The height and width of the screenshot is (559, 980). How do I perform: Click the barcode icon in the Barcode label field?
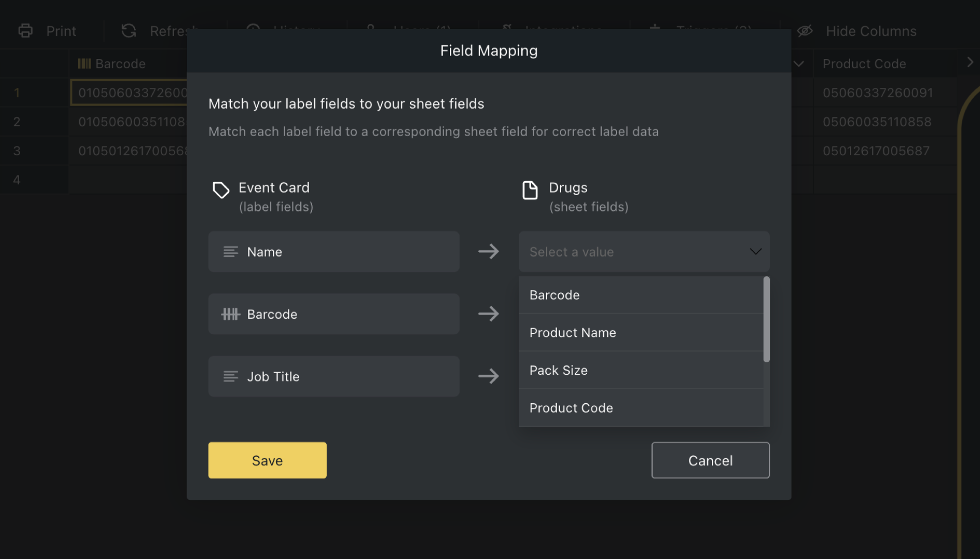coord(230,314)
